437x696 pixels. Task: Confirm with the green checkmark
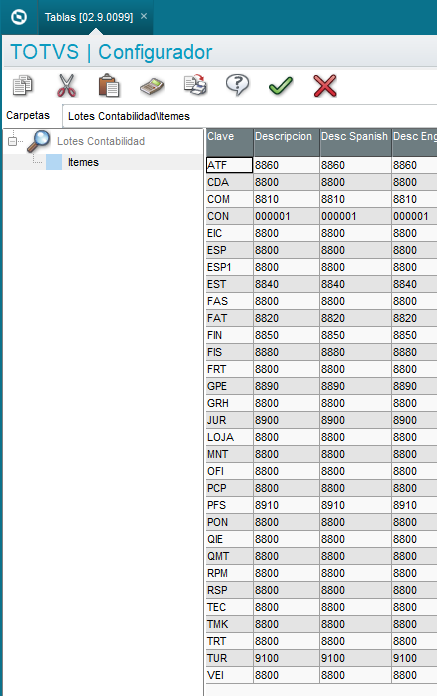(281, 86)
